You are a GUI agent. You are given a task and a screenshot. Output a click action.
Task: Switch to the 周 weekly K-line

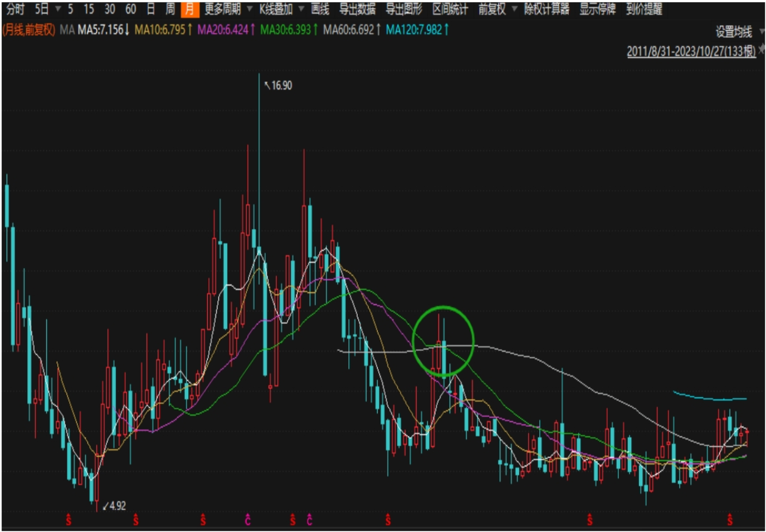tap(170, 9)
